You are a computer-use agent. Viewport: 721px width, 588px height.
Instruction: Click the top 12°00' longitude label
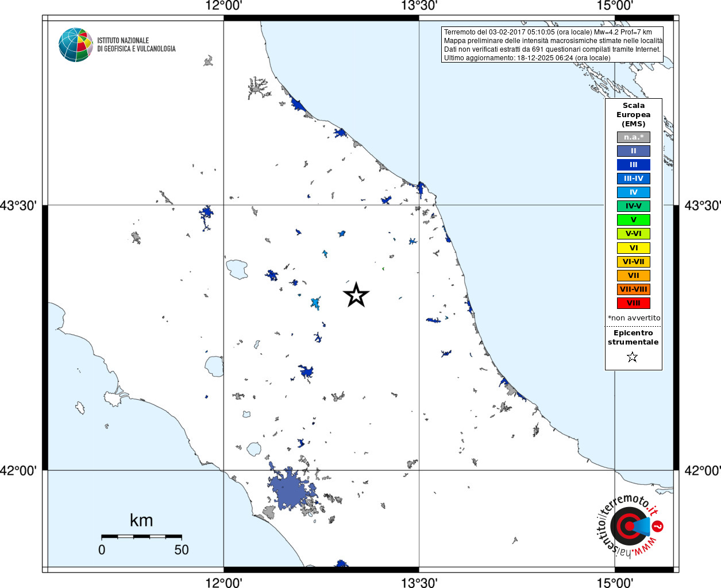click(x=224, y=6)
